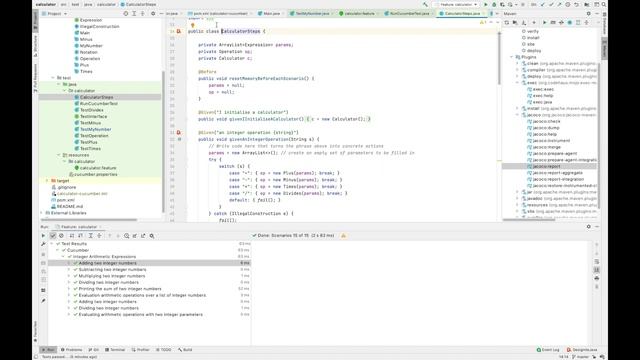
Task: Click Maven execute goal 'm' icon
Action: (x=553, y=23)
